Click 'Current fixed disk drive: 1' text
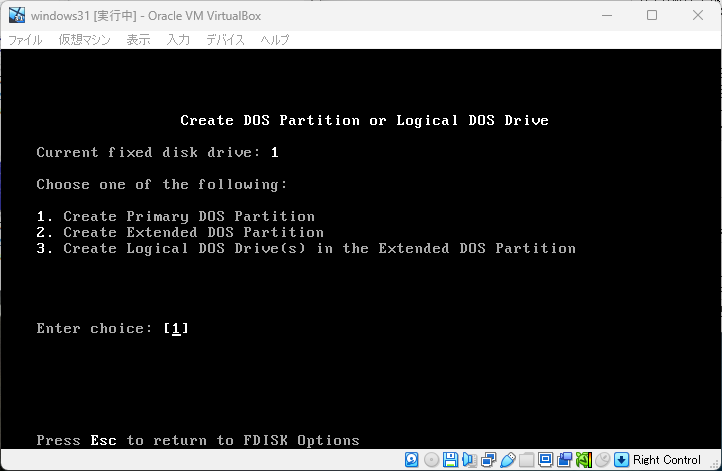 [157, 152]
